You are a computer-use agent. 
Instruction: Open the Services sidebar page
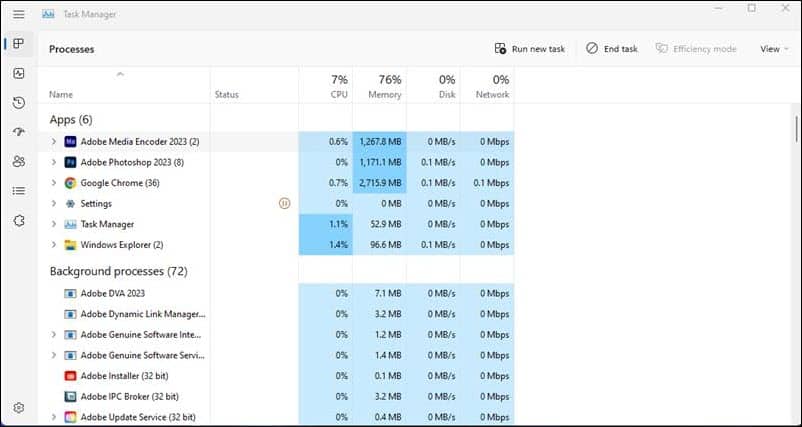click(19, 221)
